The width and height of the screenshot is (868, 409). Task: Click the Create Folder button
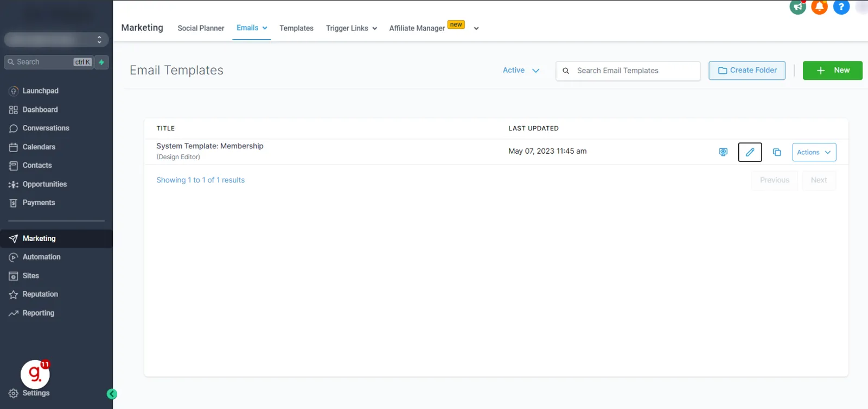pyautogui.click(x=747, y=71)
